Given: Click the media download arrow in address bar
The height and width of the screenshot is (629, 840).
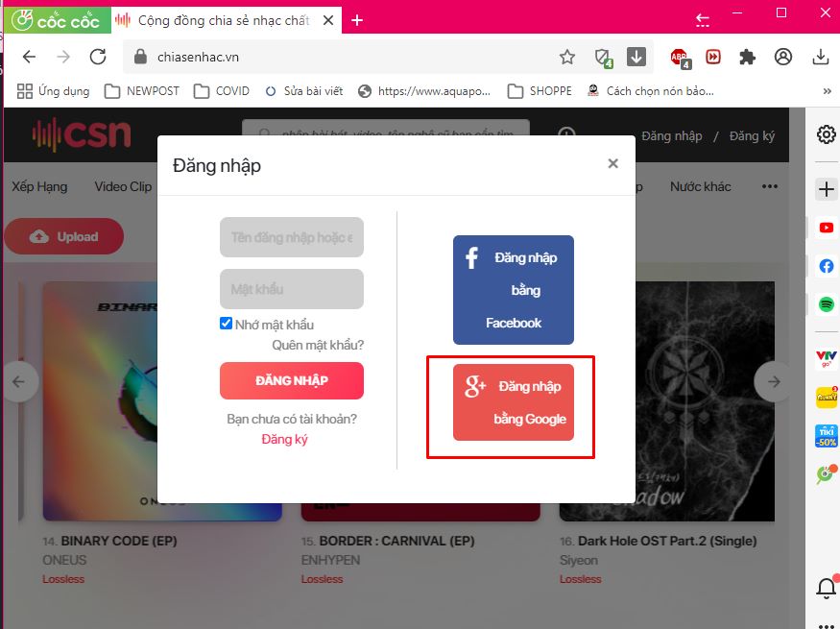Looking at the screenshot, I should [636, 57].
